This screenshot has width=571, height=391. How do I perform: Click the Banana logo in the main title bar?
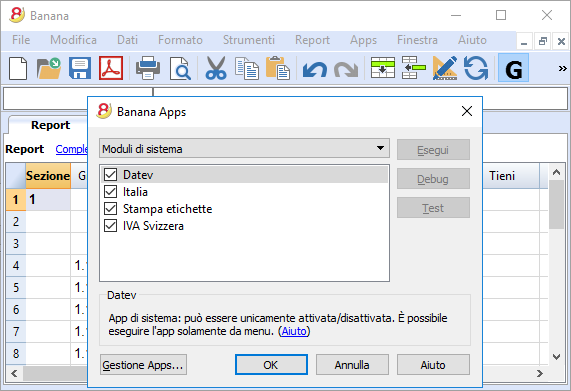tap(17, 15)
